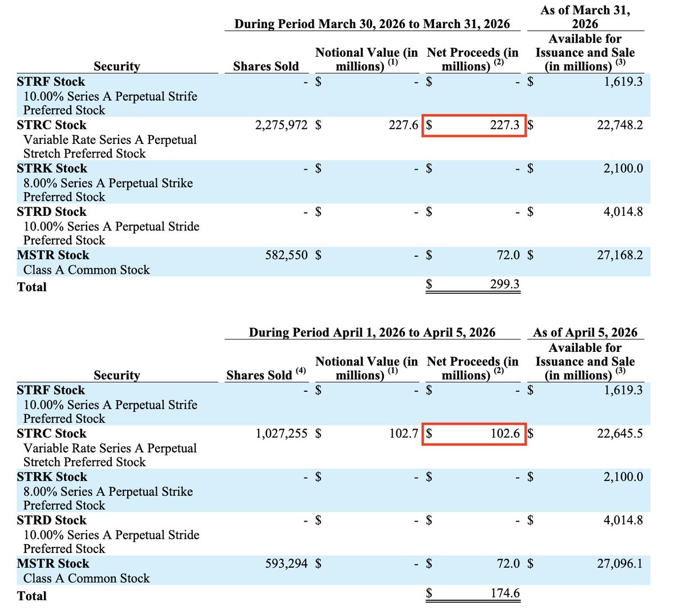Select STRC notional value 102.7

click(x=404, y=433)
